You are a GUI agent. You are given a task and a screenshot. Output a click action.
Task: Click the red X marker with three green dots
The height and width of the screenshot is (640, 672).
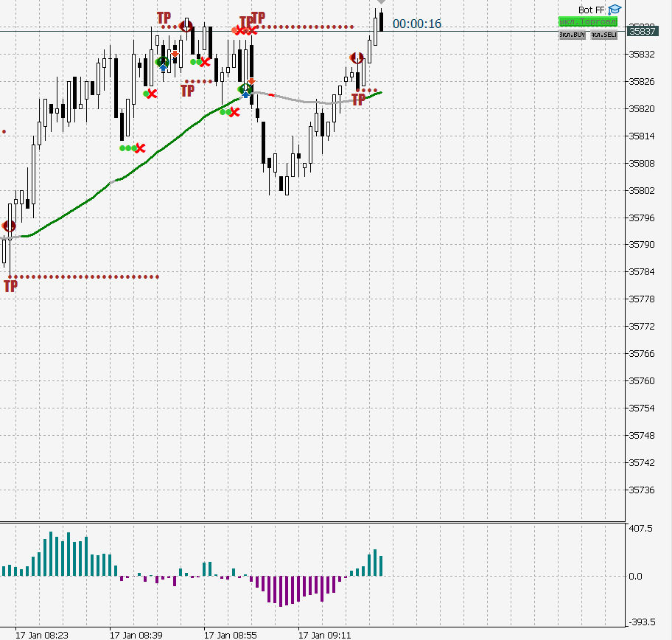pyautogui.click(x=140, y=148)
